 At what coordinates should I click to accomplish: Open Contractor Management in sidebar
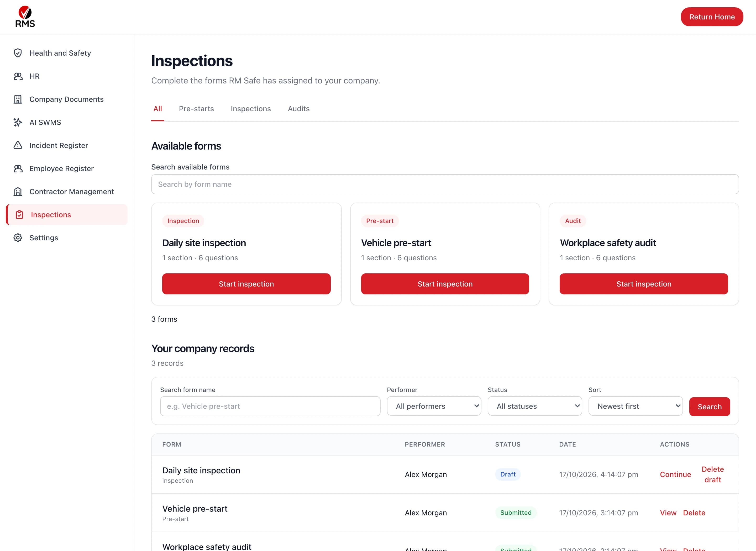(x=66, y=192)
